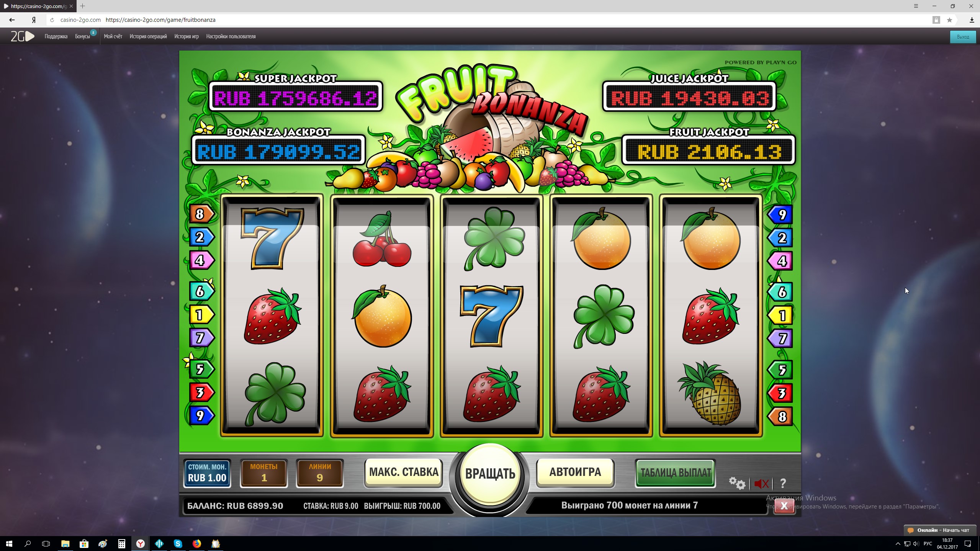Image resolution: width=980 pixels, height=551 pixels.
Task: Change coin value СТОИМ. МОН. selector
Action: point(207,473)
